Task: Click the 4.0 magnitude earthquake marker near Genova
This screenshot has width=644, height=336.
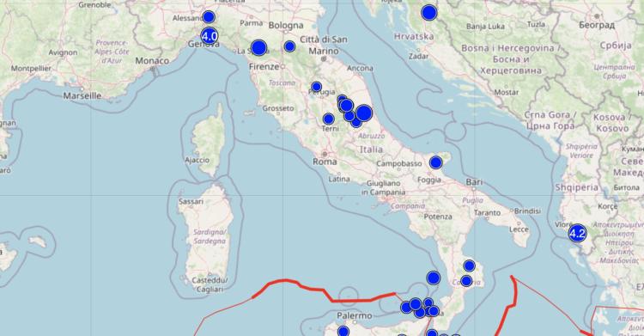Action: (x=209, y=36)
